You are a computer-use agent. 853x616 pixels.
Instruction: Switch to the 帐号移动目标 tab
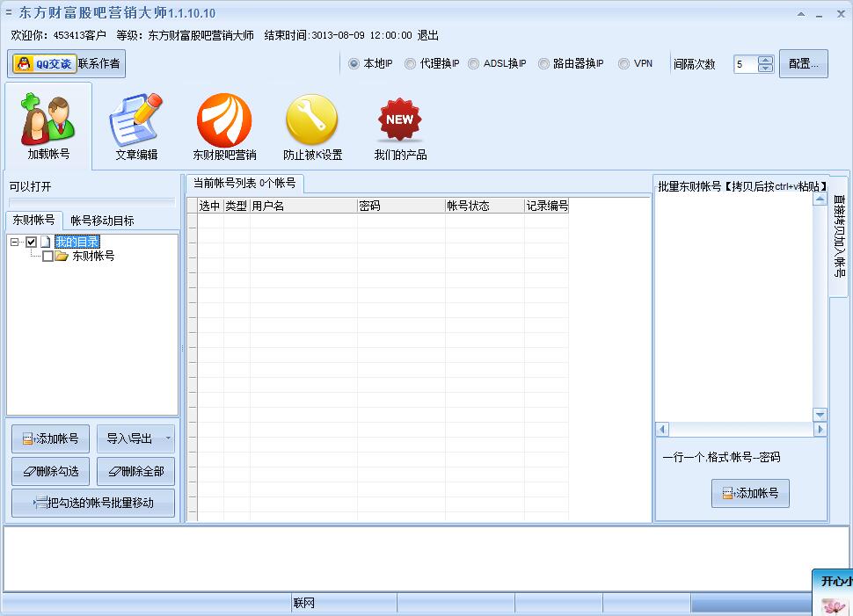102,221
